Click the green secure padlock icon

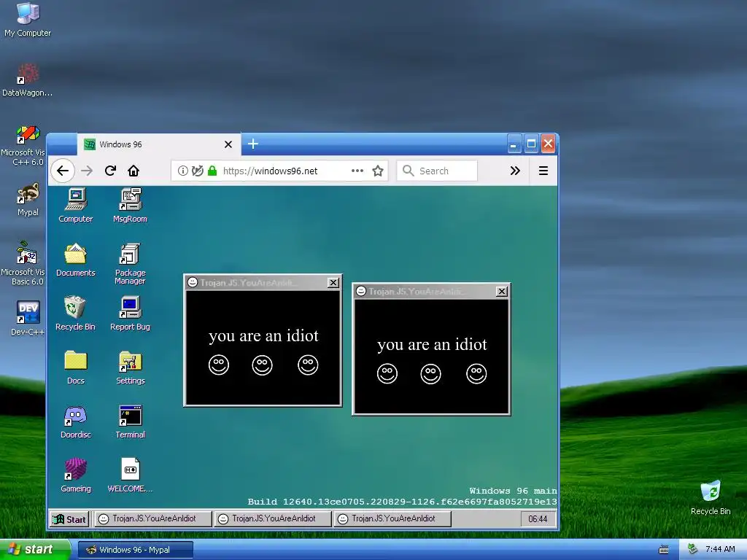(x=212, y=171)
